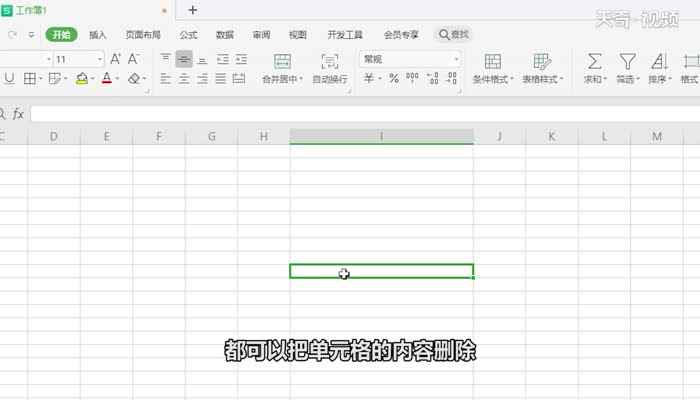Click the Filter funnel icon

tap(627, 61)
